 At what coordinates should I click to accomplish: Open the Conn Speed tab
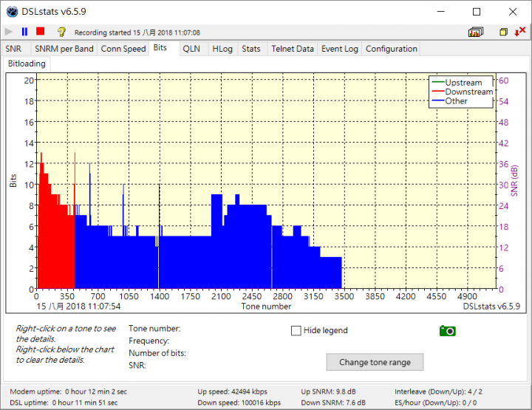[123, 49]
